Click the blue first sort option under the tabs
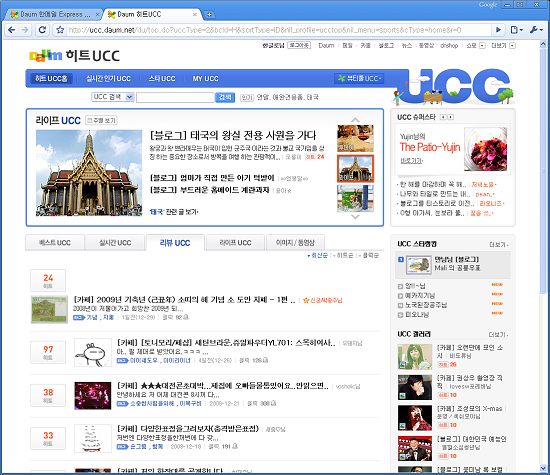This screenshot has height=475, width=550. click(x=318, y=255)
